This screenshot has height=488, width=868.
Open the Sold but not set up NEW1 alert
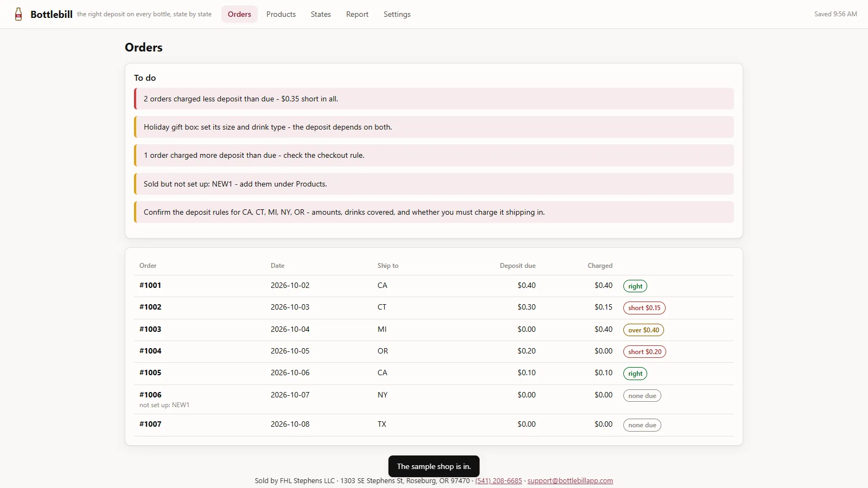(x=434, y=184)
